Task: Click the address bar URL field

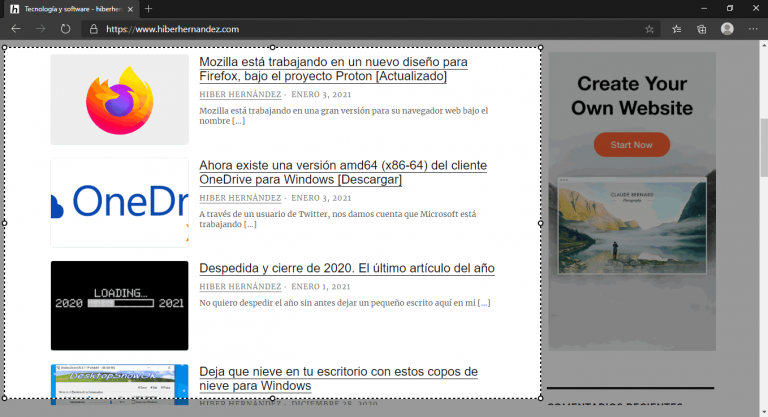Action: (x=350, y=29)
